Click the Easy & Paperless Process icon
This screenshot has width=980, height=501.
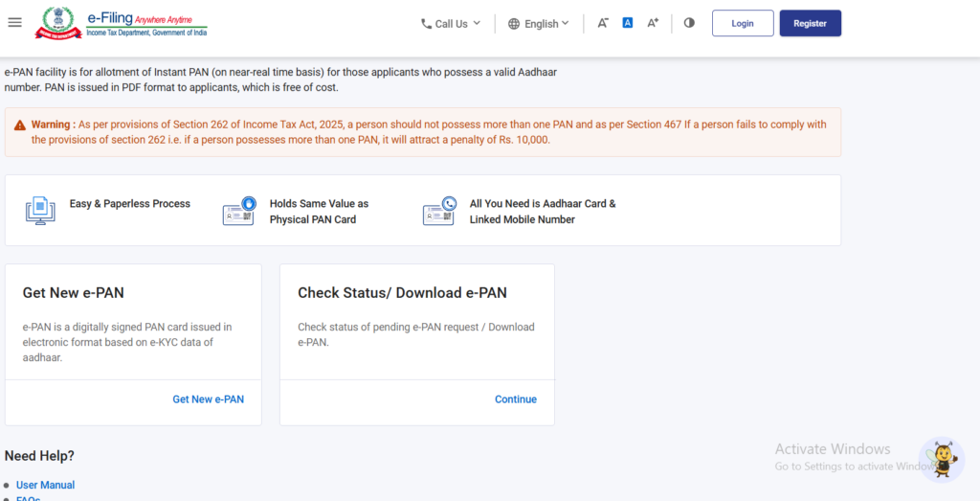click(40, 211)
